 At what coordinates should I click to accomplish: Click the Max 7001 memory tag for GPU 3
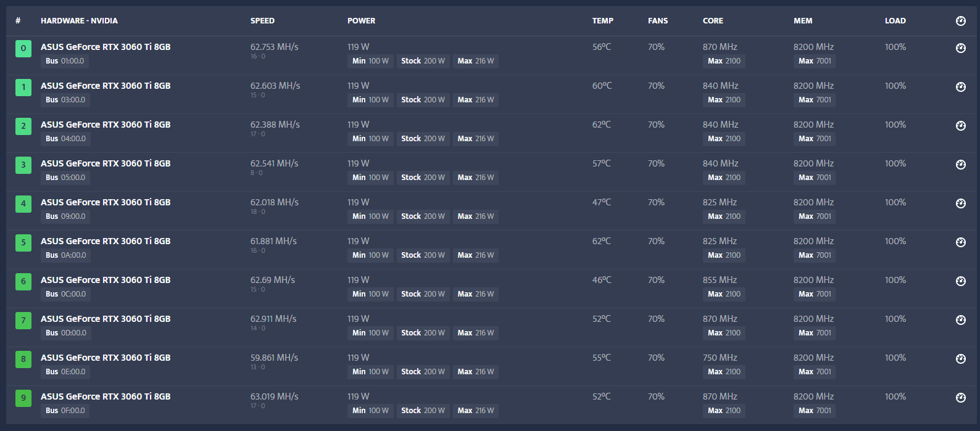pos(815,178)
